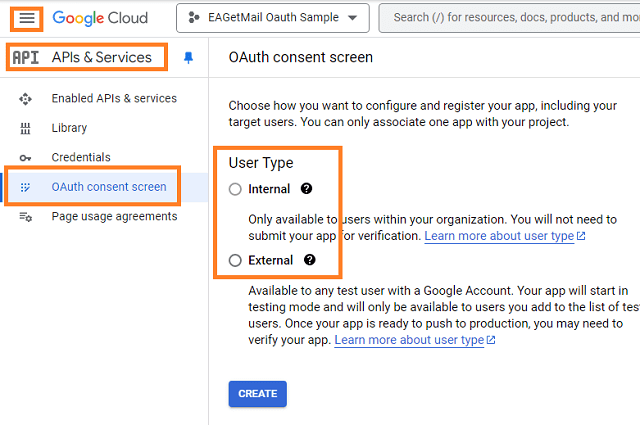Select the External user type radio button
This screenshot has width=640, height=425.
coord(235,260)
